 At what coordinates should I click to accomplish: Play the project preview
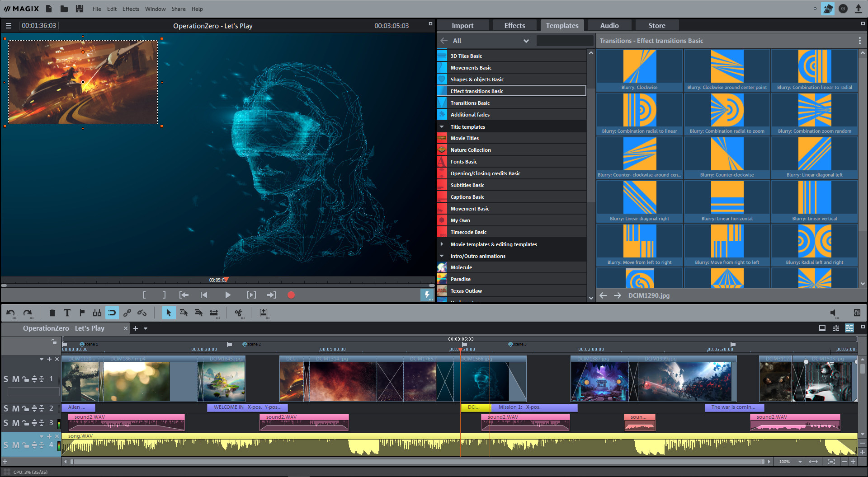point(228,295)
